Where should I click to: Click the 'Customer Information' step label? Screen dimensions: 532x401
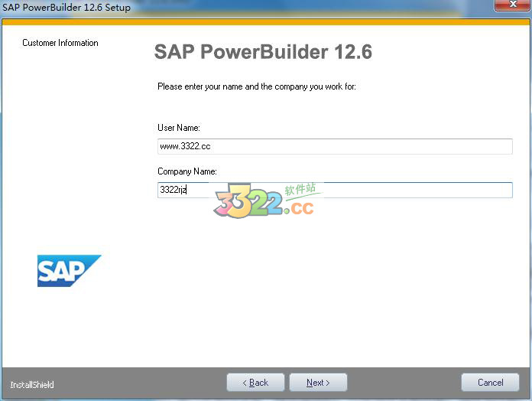click(x=60, y=43)
